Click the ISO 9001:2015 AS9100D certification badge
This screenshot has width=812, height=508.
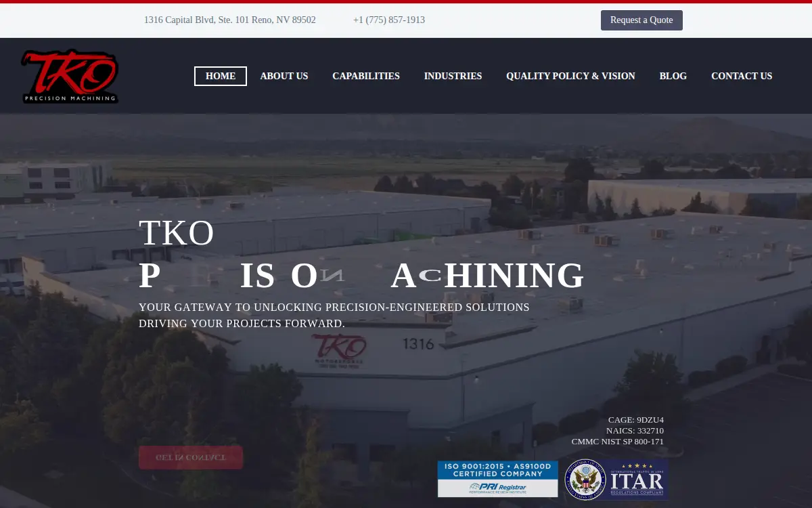pyautogui.click(x=498, y=479)
